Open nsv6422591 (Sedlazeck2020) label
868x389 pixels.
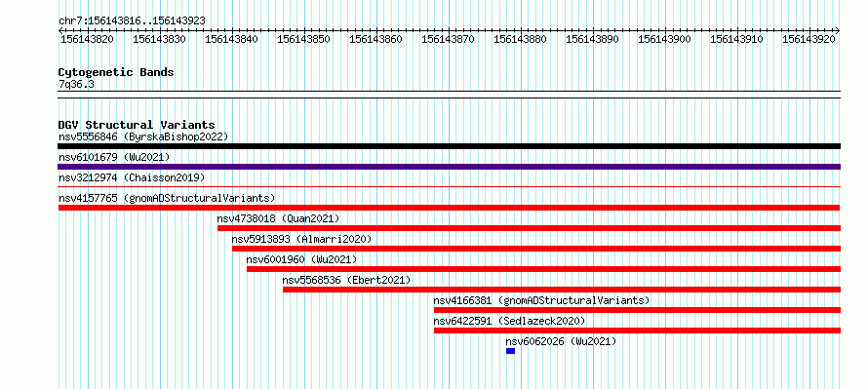(x=509, y=321)
